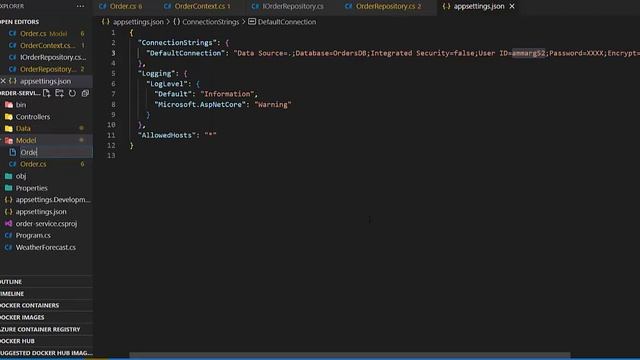Click the "Logging" key

[x=157, y=73]
